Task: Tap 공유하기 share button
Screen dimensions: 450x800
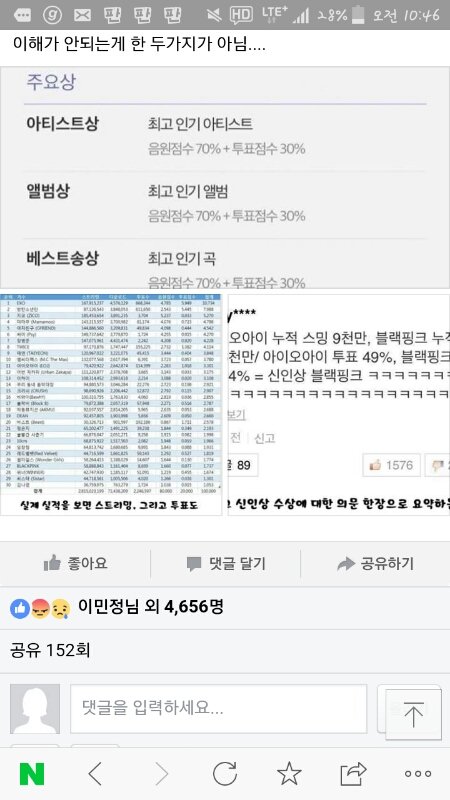Action: (376, 563)
